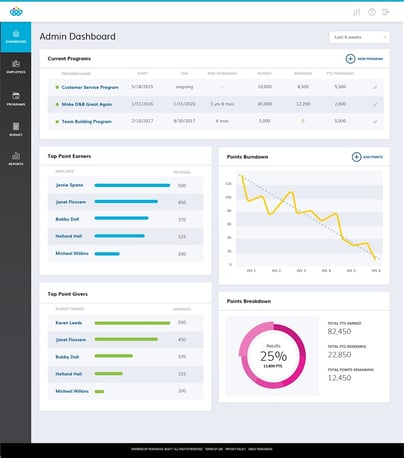Image resolution: width=404 pixels, height=458 pixels.
Task: Open Bobby Dall in Top Point Givers
Action: click(x=67, y=357)
